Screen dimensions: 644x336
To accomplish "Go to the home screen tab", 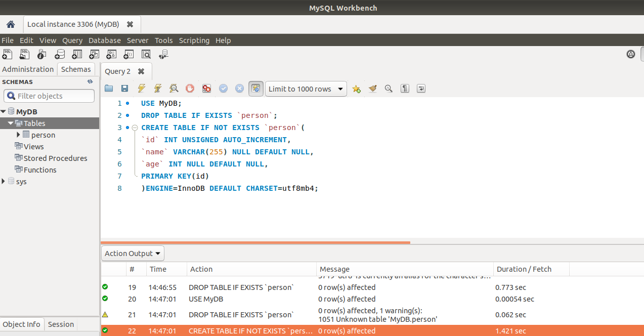I will coord(11,24).
